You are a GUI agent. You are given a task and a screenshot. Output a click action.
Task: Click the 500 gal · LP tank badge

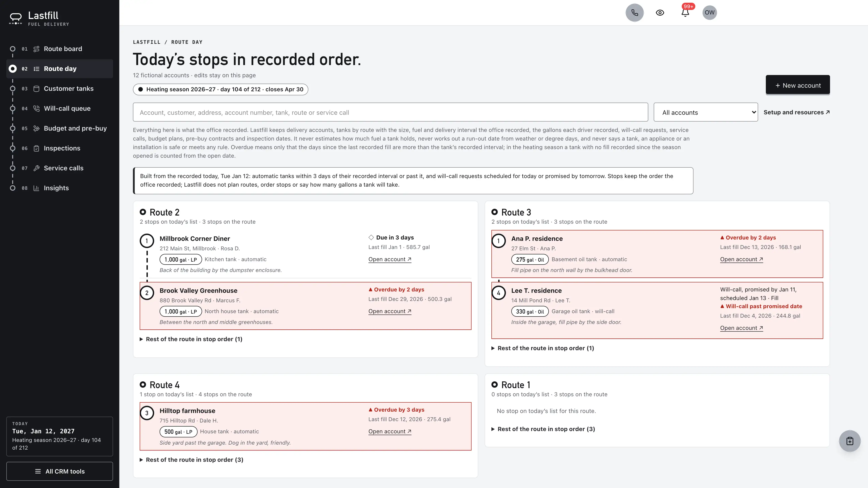pos(178,432)
